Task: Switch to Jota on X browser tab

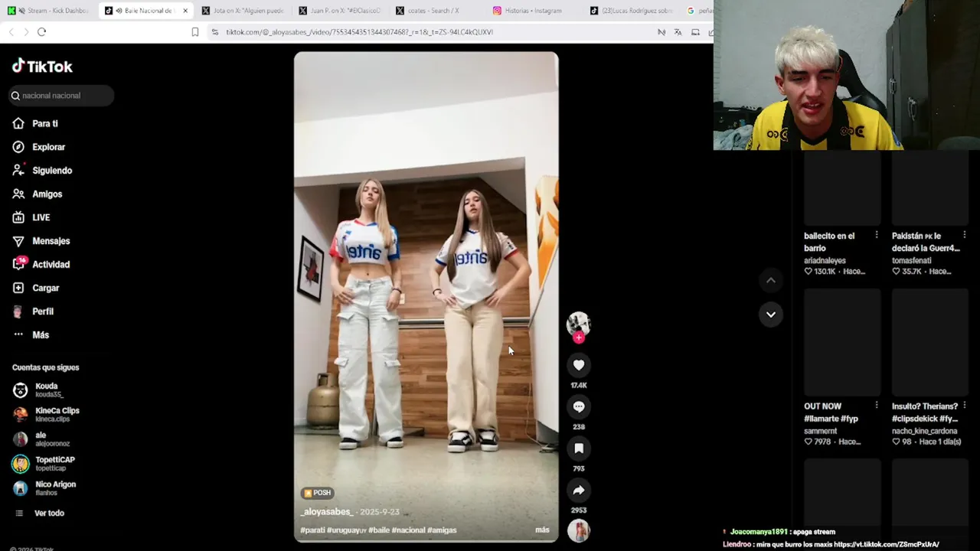Action: click(243, 11)
